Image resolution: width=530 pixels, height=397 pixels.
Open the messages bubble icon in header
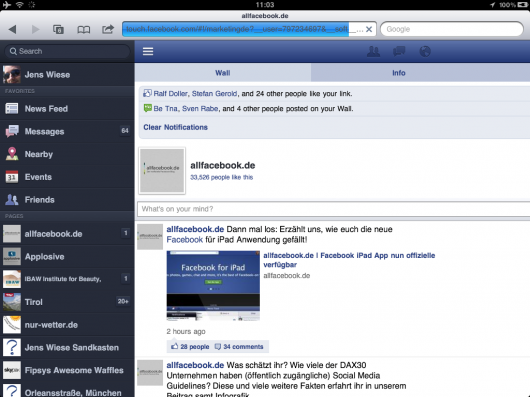399,51
